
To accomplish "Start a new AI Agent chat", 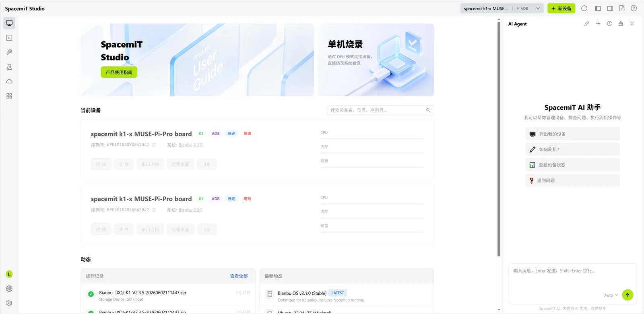I will 598,24.
